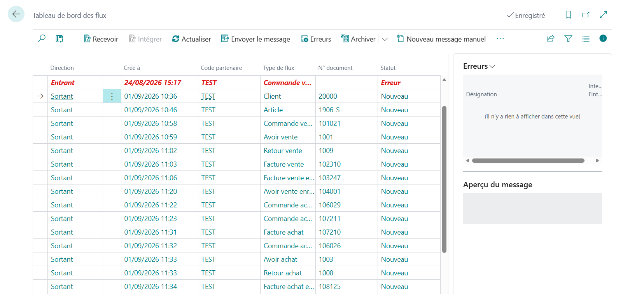Click the Statut column header
The width and height of the screenshot is (644, 294).
point(388,68)
